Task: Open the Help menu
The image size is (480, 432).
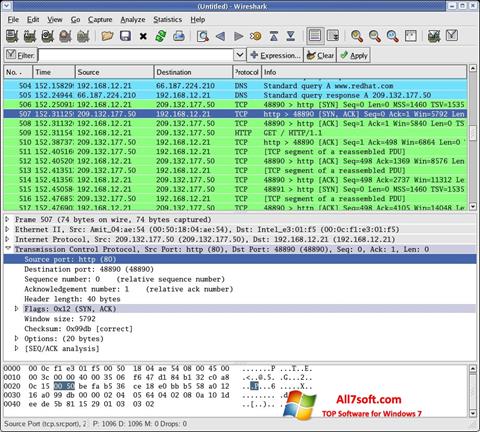Action: coord(198,20)
